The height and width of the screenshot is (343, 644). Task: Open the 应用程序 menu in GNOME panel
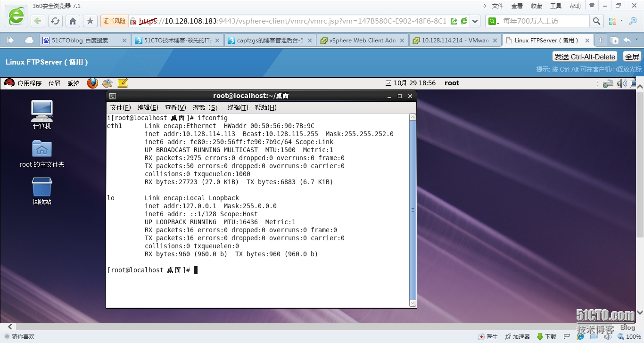pyautogui.click(x=29, y=83)
